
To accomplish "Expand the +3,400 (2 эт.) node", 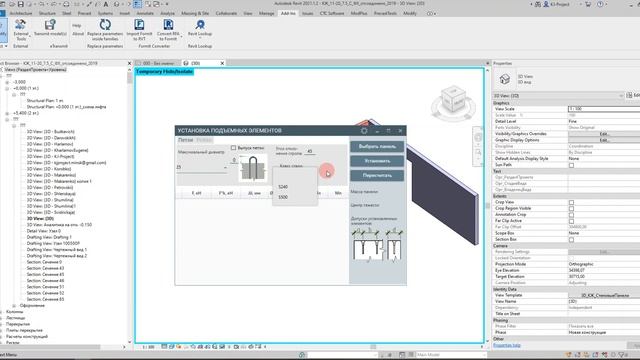I will click(x=7, y=113).
